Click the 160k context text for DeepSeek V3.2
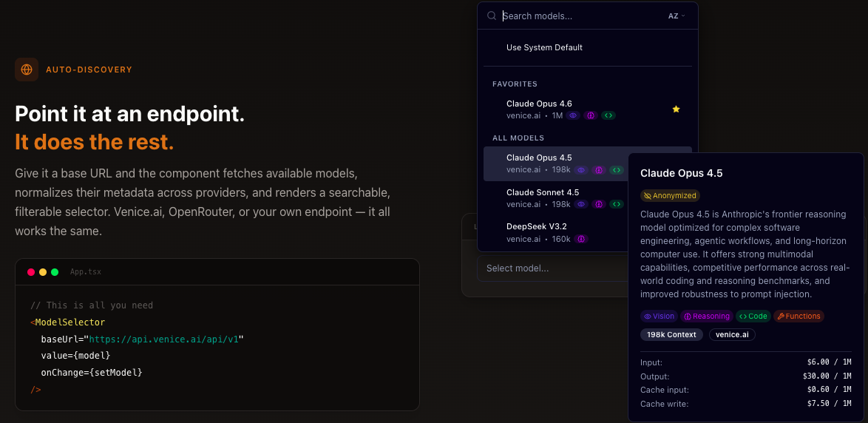This screenshot has width=868, height=423. tap(561, 239)
